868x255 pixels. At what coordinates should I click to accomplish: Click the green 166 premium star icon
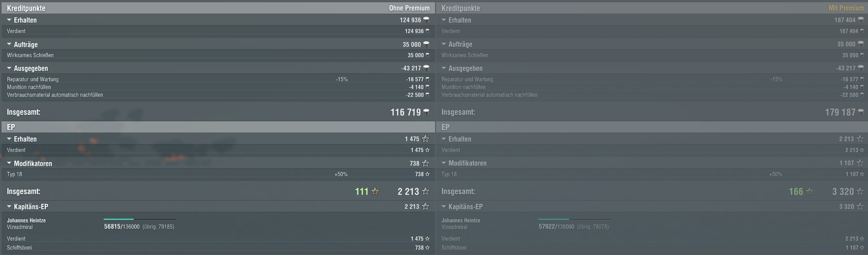tap(810, 191)
